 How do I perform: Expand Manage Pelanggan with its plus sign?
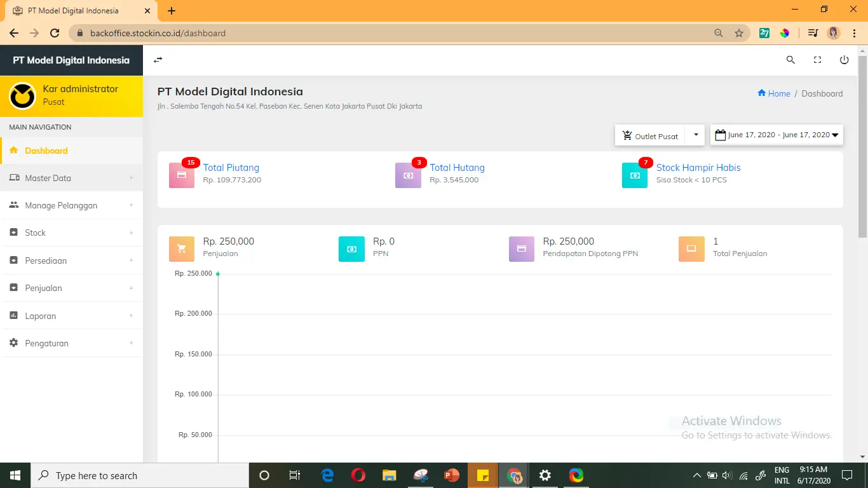coord(132,205)
